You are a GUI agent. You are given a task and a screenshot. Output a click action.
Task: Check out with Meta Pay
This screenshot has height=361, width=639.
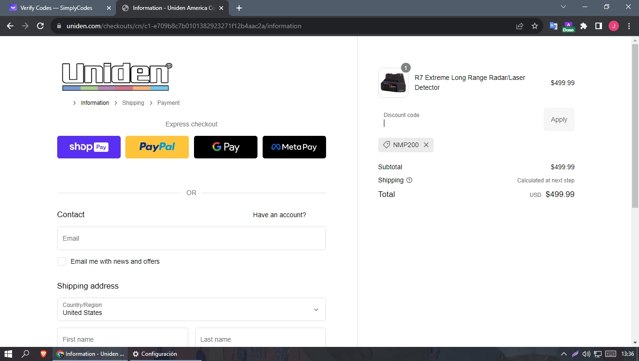294,147
